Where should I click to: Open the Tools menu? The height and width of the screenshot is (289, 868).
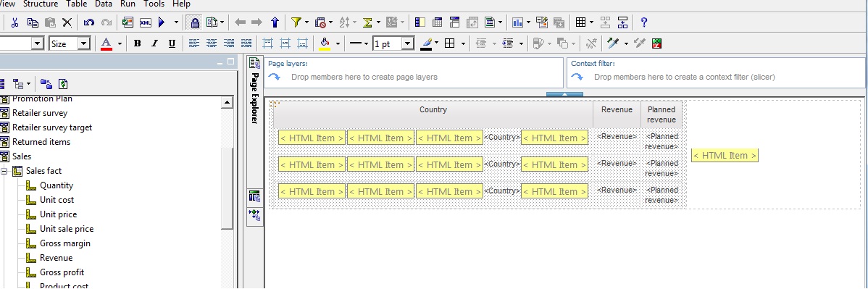coord(154,4)
